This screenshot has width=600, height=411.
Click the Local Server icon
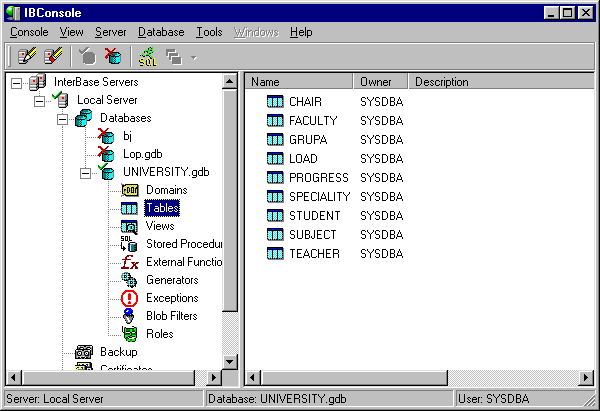point(60,100)
